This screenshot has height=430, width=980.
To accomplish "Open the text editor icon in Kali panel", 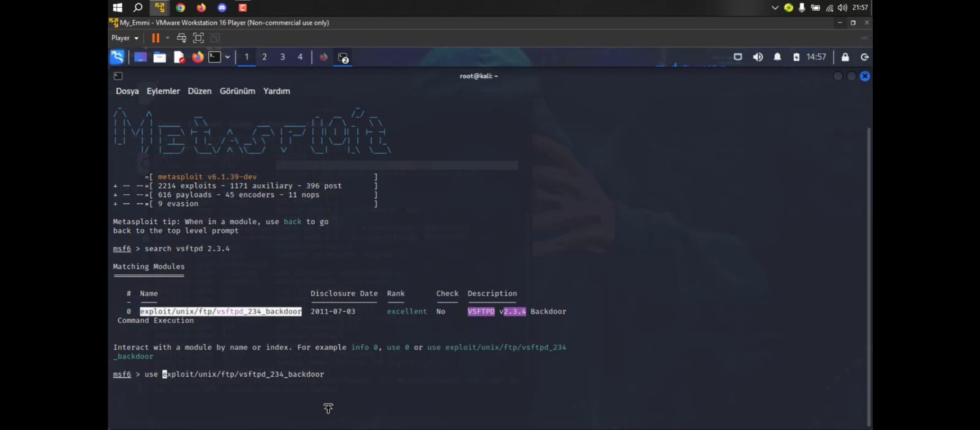I will coord(179,57).
